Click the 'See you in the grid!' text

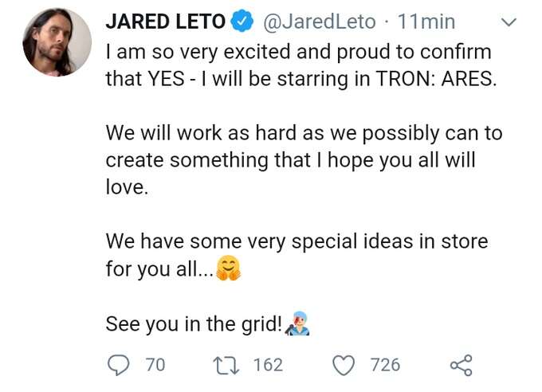point(194,325)
